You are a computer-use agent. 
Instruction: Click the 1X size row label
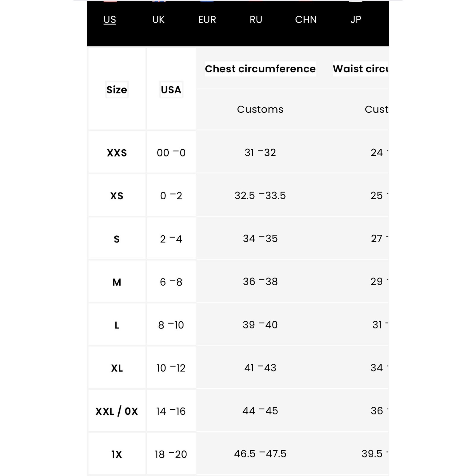click(117, 454)
